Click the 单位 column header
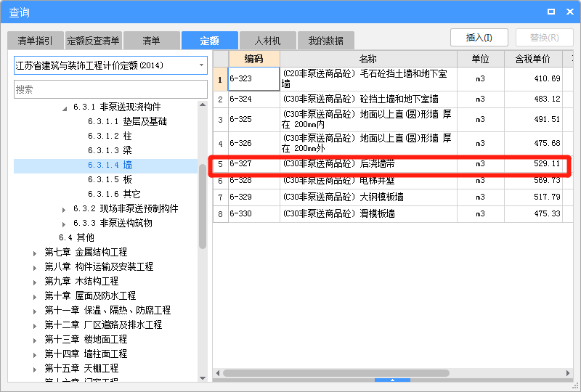 tap(481, 59)
